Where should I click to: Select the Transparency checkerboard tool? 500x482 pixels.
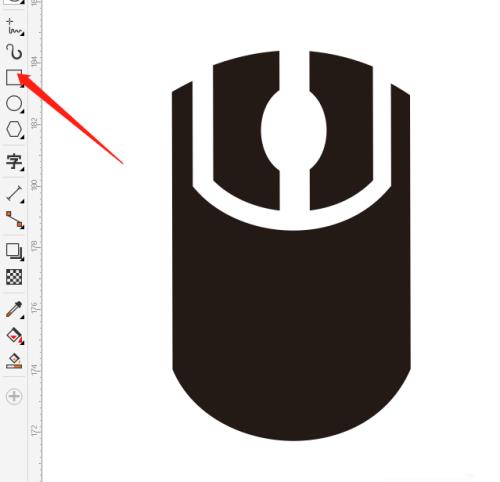pyautogui.click(x=14, y=277)
